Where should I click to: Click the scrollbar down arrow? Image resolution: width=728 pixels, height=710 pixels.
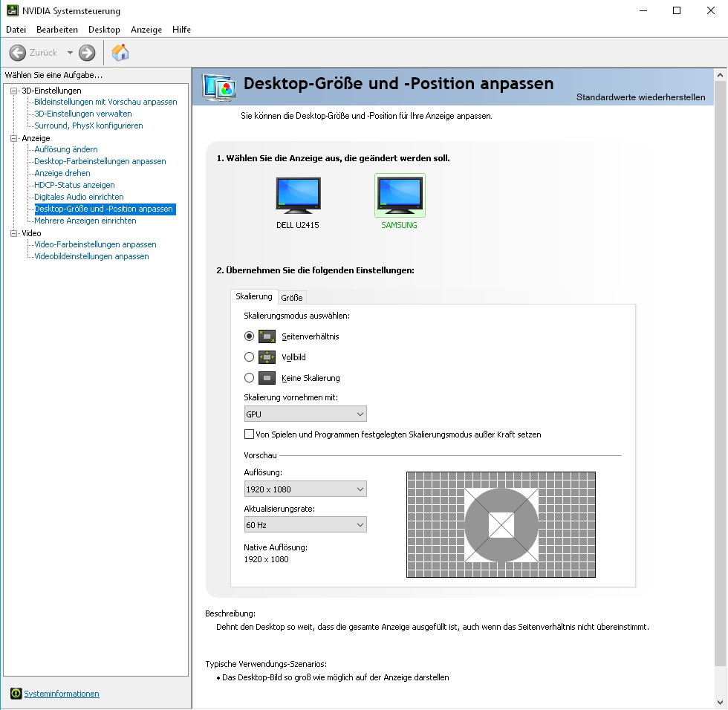pyautogui.click(x=720, y=702)
